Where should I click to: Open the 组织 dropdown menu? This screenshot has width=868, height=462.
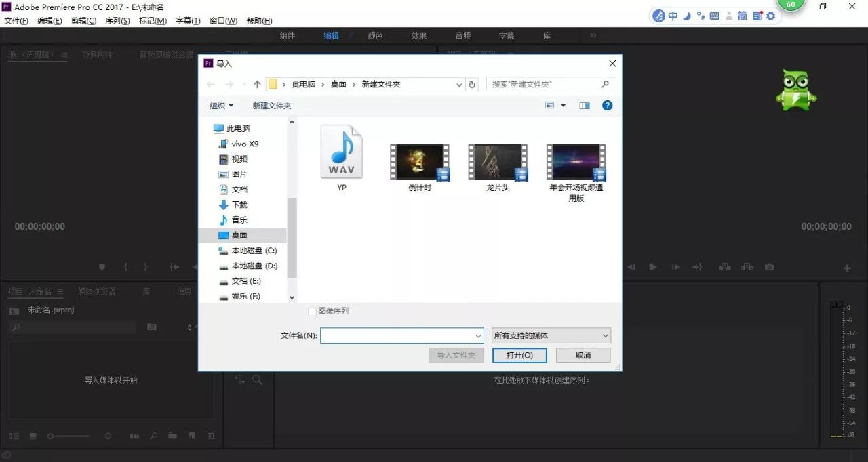click(222, 106)
